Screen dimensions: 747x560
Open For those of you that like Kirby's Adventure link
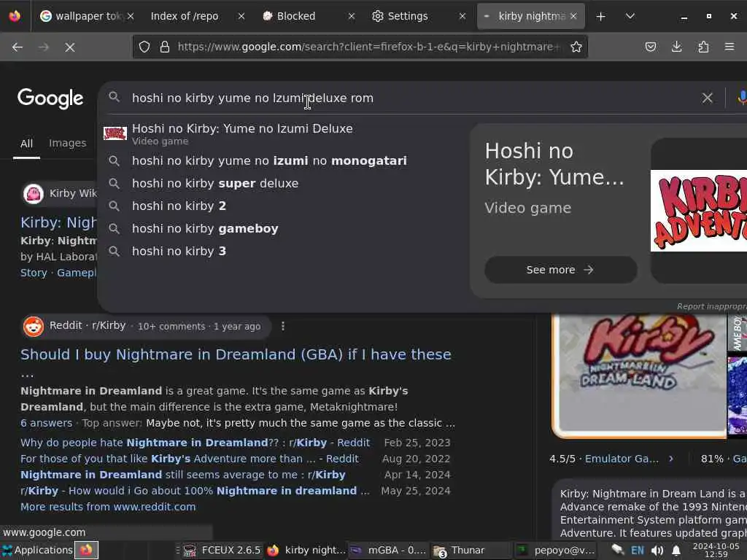click(190, 459)
